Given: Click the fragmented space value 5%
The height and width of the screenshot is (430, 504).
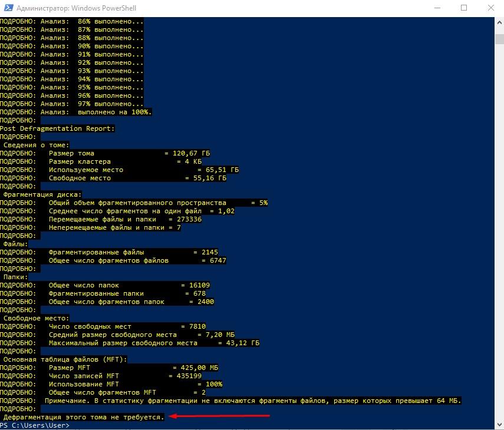Looking at the screenshot, I should pyautogui.click(x=263, y=203).
